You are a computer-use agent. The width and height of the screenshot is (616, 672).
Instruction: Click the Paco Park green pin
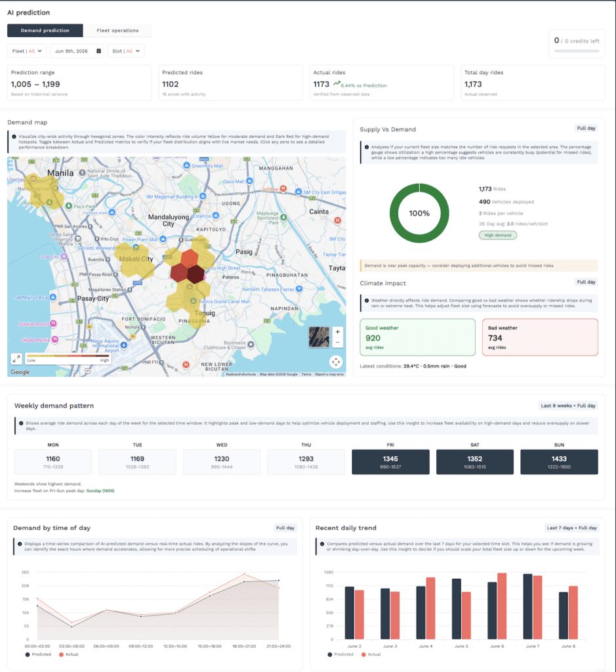[x=68, y=206]
